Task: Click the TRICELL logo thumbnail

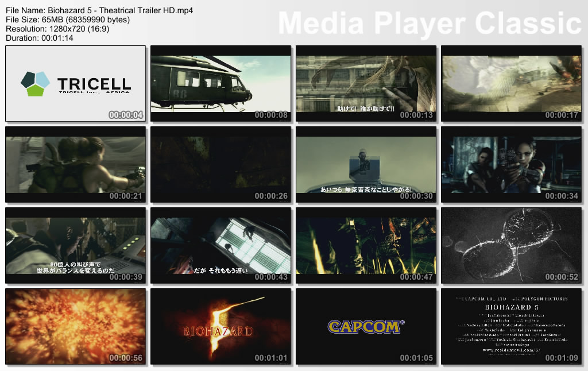Action: pyautogui.click(x=75, y=83)
